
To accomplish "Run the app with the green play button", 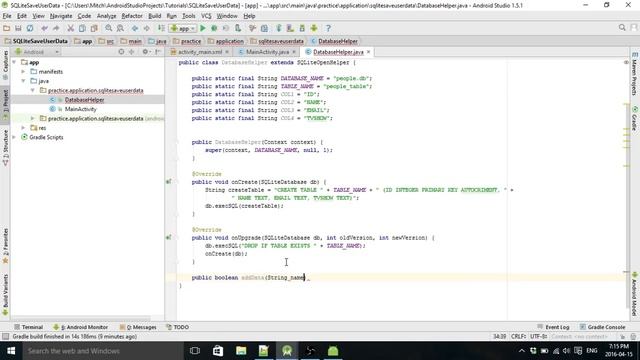I will (x=203, y=28).
